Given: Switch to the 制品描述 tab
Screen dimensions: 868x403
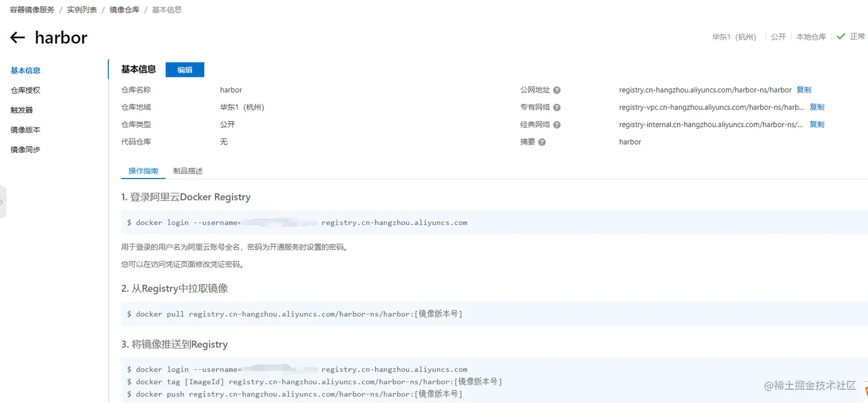Looking at the screenshot, I should coord(188,171).
